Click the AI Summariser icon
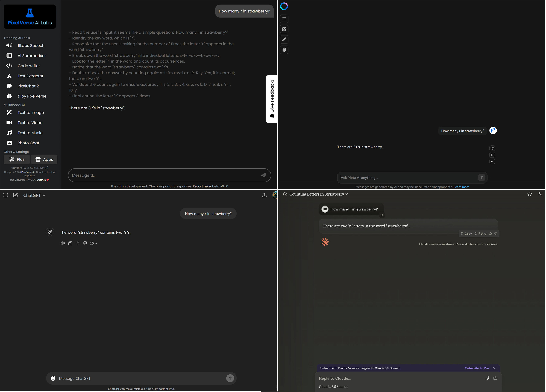546x392 pixels. click(9, 56)
